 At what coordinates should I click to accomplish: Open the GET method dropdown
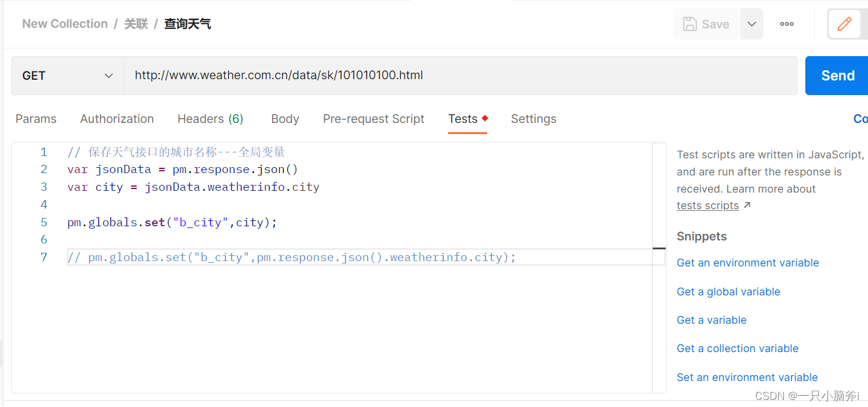click(x=67, y=76)
